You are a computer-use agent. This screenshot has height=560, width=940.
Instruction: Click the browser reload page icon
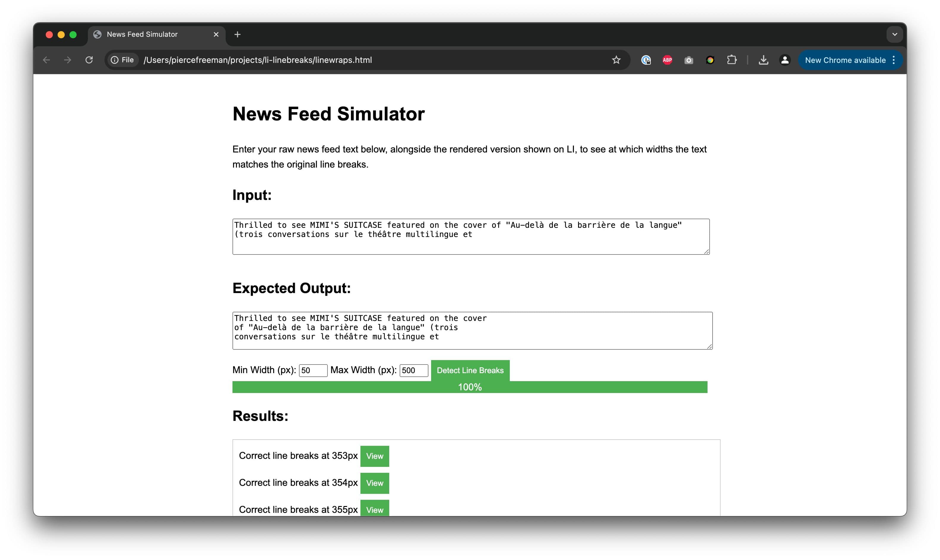pos(89,60)
